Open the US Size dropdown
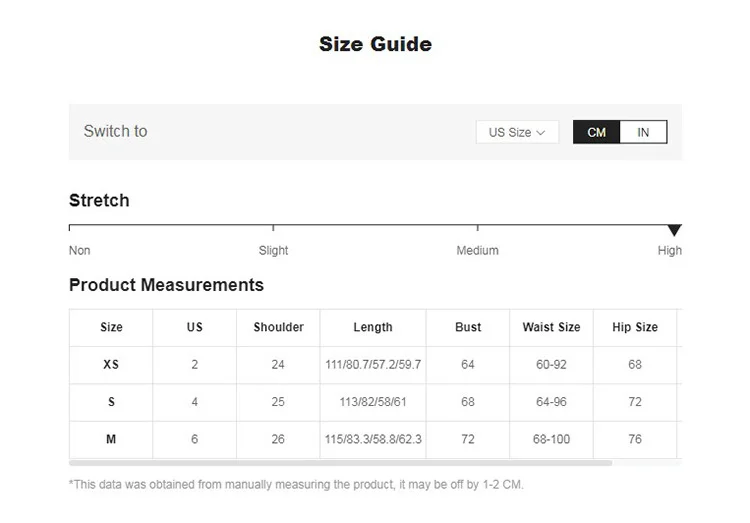This screenshot has width=750, height=523. point(516,132)
